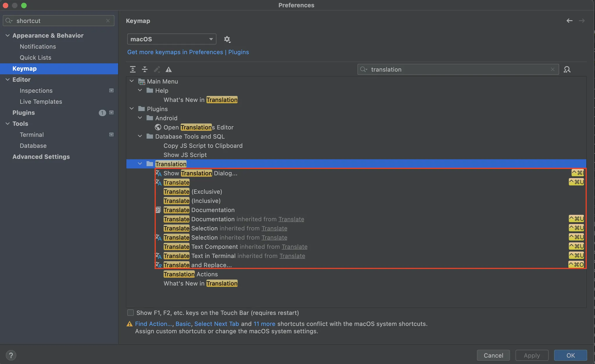Image resolution: width=595 pixels, height=364 pixels.
Task: Select Plugins in the settings sidebar
Action: coord(24,113)
